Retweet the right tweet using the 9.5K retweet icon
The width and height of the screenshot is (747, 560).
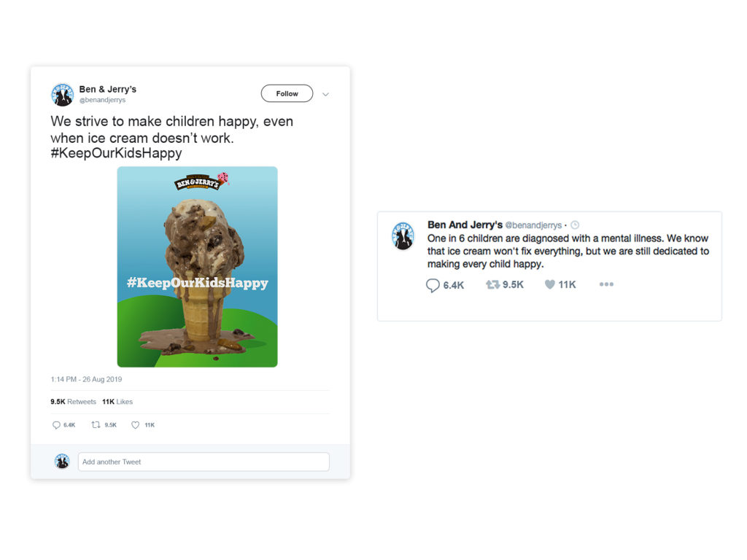(x=492, y=284)
